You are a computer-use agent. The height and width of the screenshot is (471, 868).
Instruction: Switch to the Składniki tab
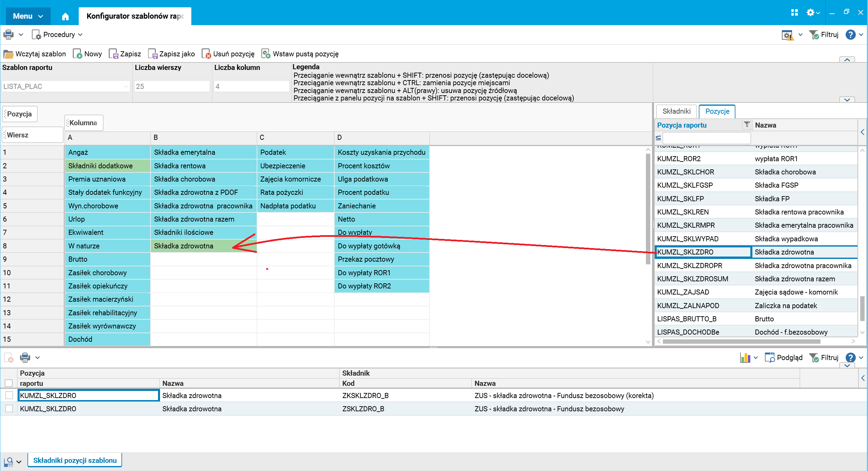tap(676, 111)
